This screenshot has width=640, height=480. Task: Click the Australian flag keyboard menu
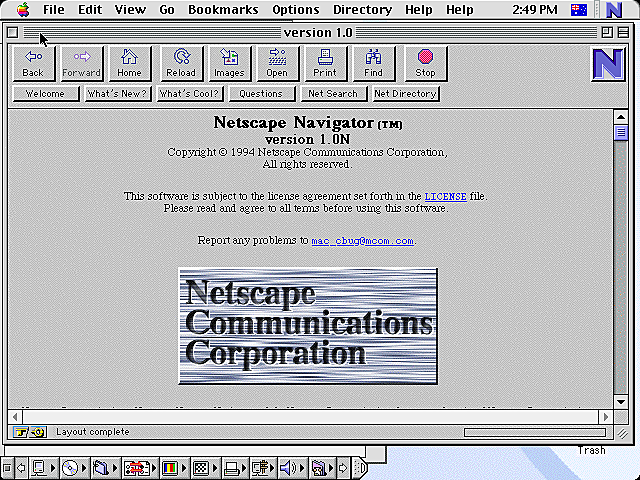click(578, 9)
